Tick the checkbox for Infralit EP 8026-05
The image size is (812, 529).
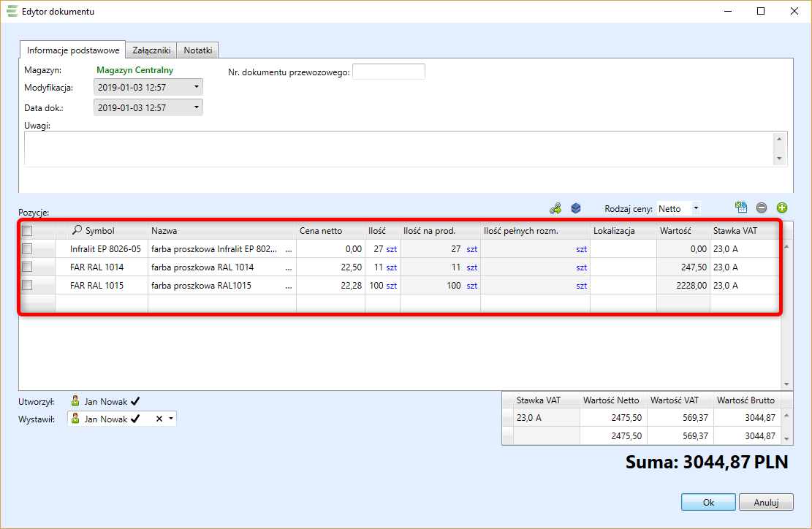tap(27, 248)
